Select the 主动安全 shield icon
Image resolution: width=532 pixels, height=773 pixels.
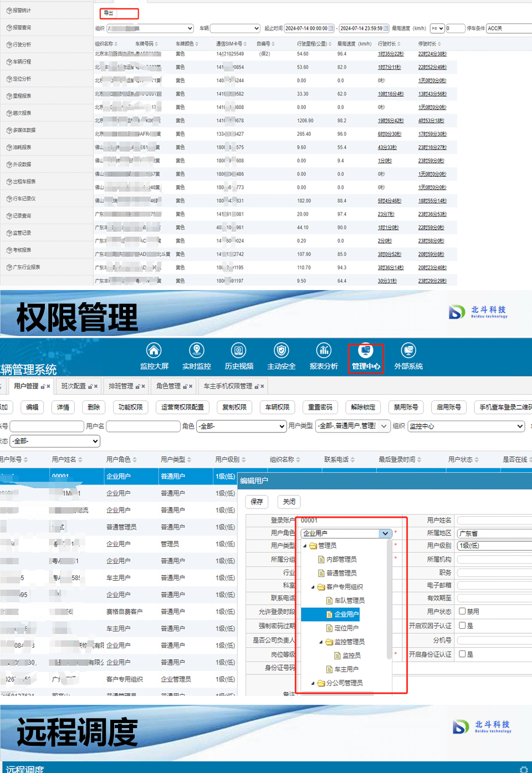click(282, 351)
